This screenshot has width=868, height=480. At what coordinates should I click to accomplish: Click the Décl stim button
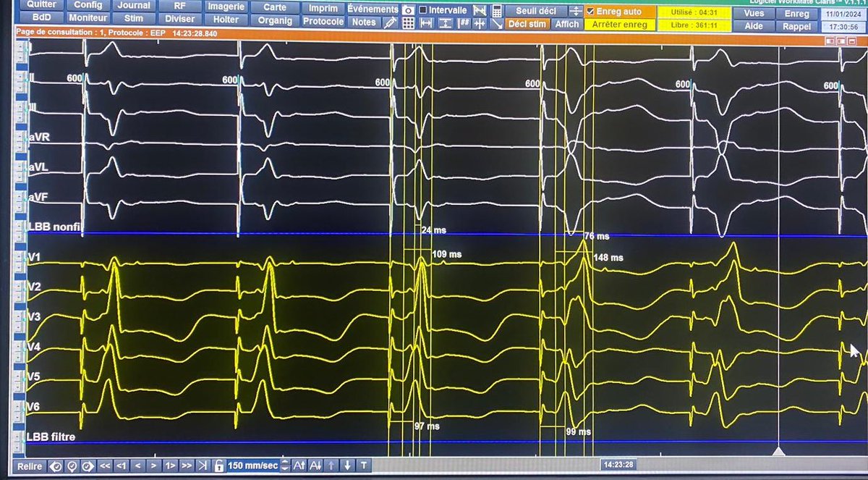pyautogui.click(x=527, y=24)
